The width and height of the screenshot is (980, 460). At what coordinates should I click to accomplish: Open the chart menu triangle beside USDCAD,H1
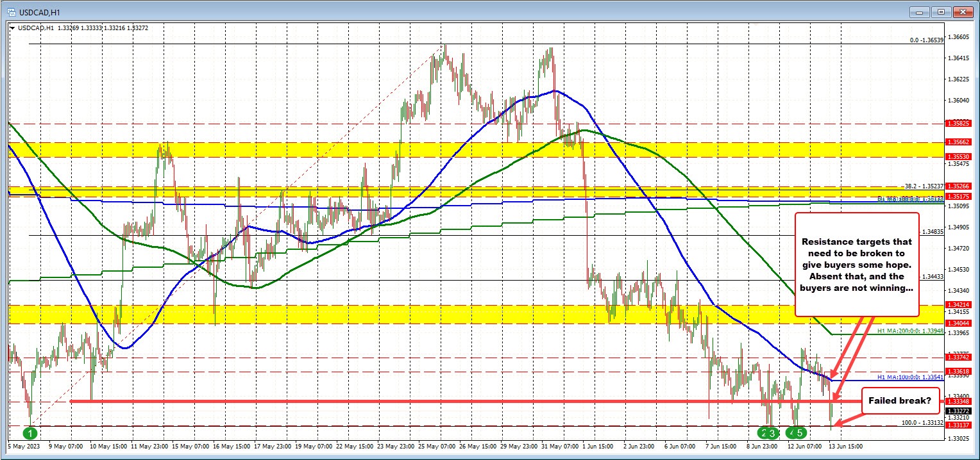(13, 27)
